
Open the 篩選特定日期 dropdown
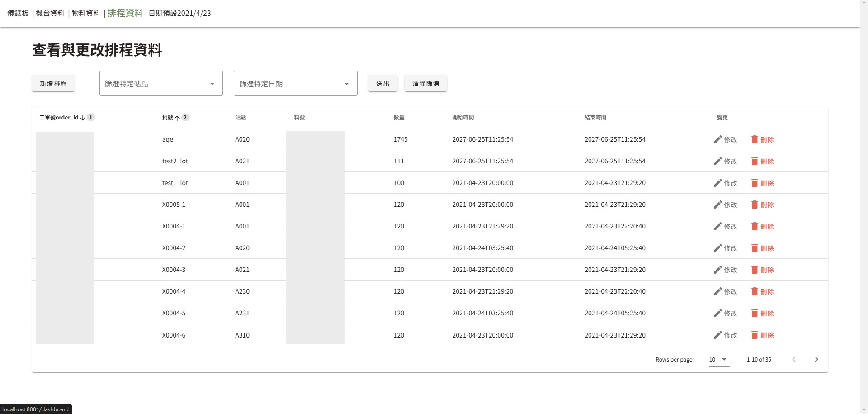click(295, 83)
